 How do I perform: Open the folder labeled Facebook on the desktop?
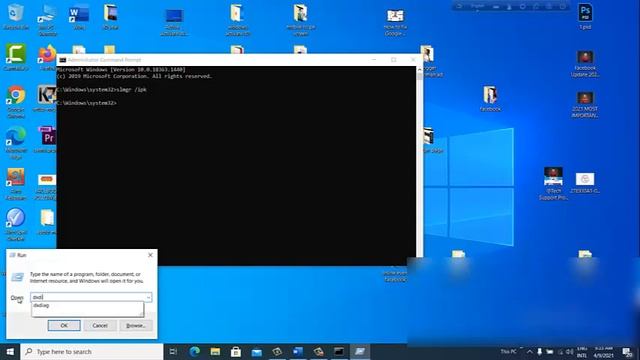click(490, 99)
